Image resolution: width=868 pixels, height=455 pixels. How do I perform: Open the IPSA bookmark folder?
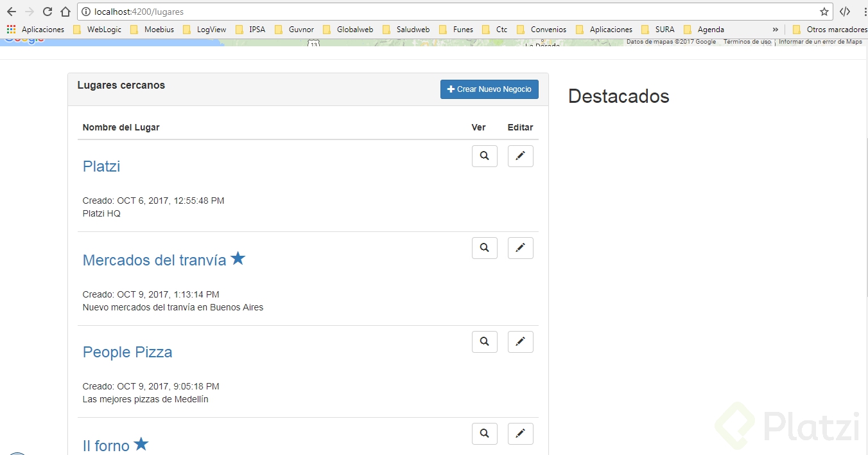[x=250, y=30]
